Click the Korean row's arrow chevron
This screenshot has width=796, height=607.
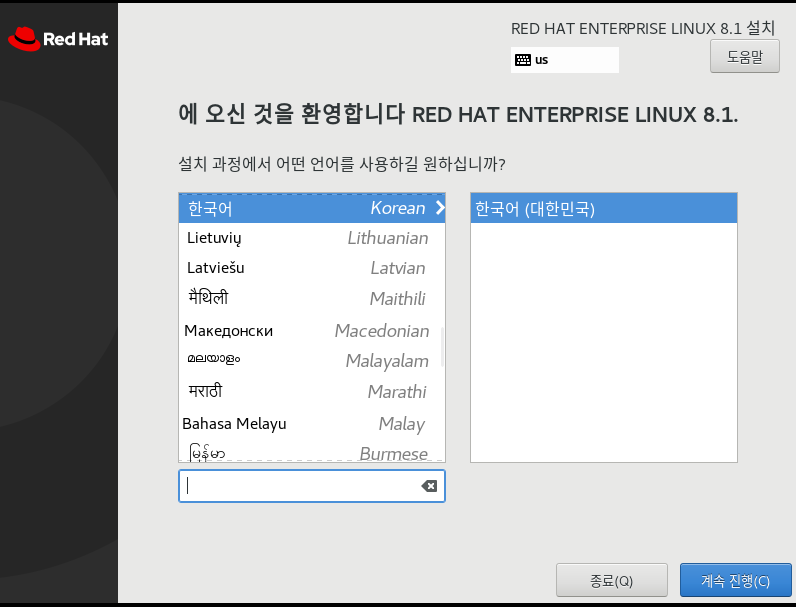[x=440, y=208]
